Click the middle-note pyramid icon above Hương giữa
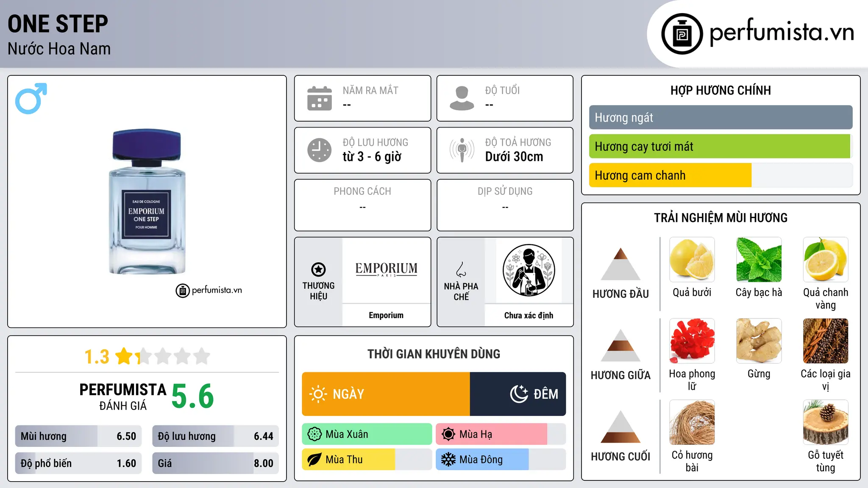Image resolution: width=868 pixels, height=488 pixels. coord(620,345)
